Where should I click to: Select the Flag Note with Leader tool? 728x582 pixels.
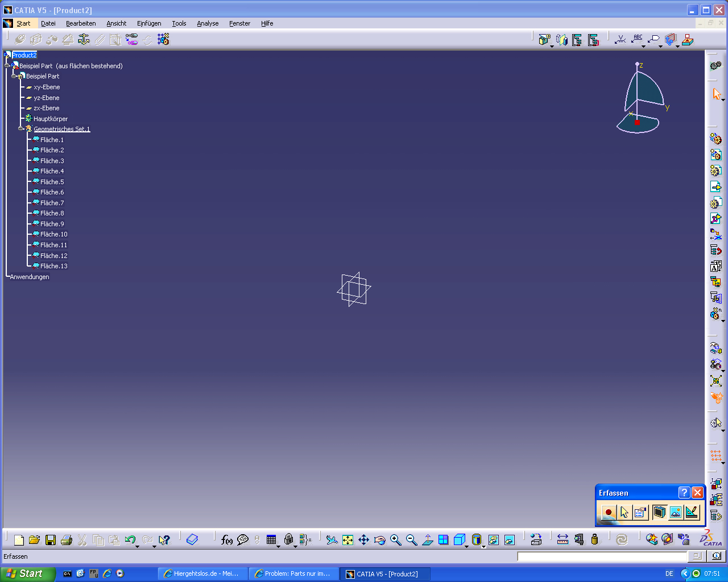654,39
